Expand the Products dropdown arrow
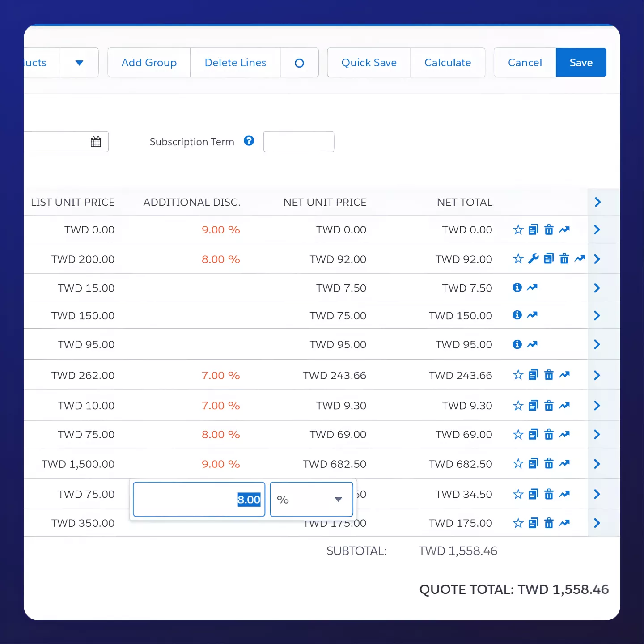This screenshot has height=644, width=644. [x=79, y=63]
